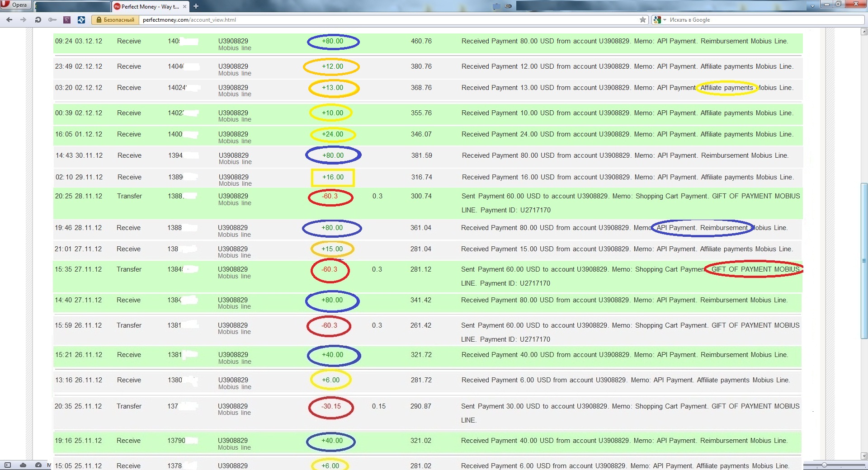Image resolution: width=868 pixels, height=470 pixels.
Task: Select the 0.15 fee value
Action: pos(379,406)
